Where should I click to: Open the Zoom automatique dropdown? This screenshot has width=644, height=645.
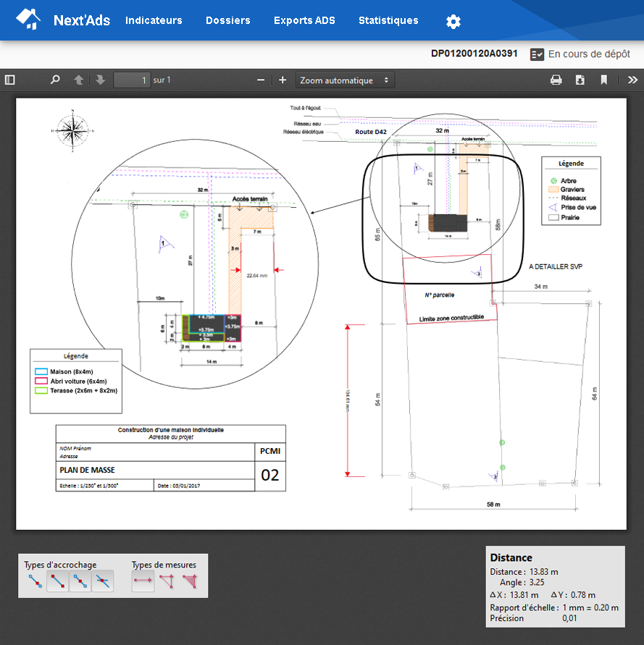[345, 80]
